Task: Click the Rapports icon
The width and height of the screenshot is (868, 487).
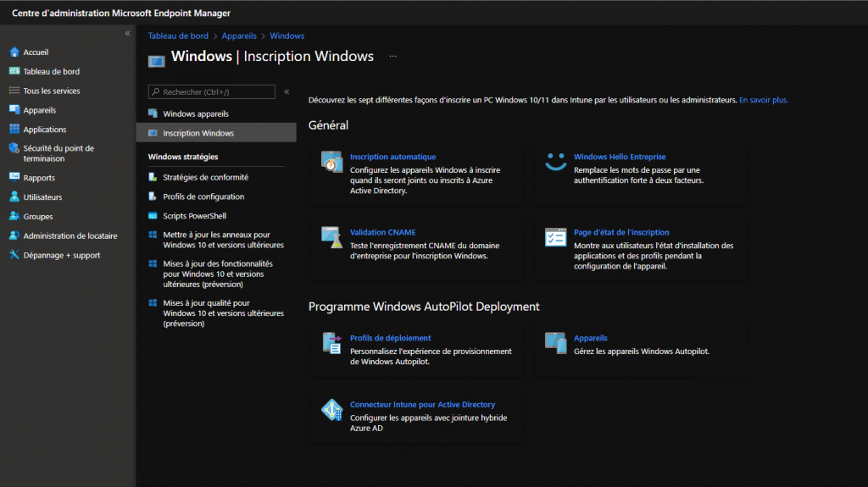Action: click(14, 177)
